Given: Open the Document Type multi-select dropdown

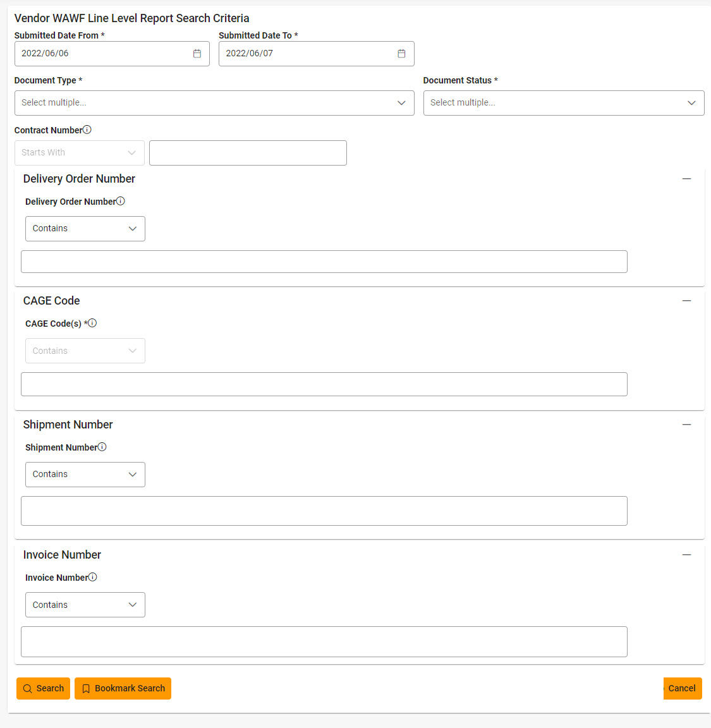Looking at the screenshot, I should (214, 103).
